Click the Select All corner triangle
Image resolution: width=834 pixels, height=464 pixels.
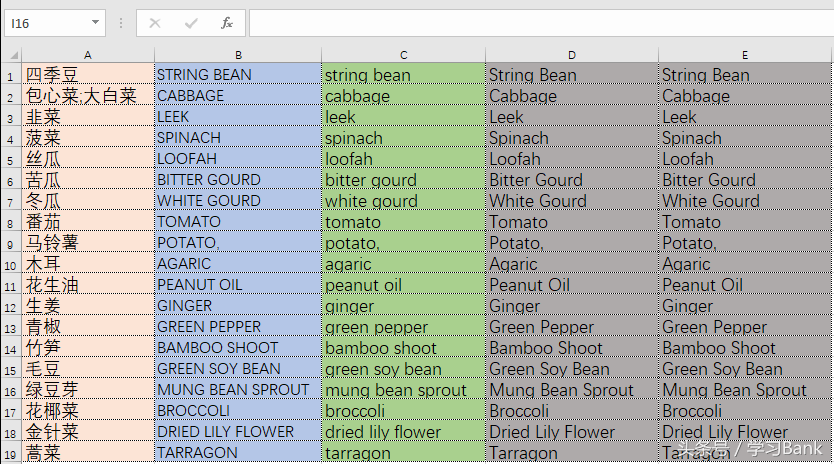click(11, 55)
